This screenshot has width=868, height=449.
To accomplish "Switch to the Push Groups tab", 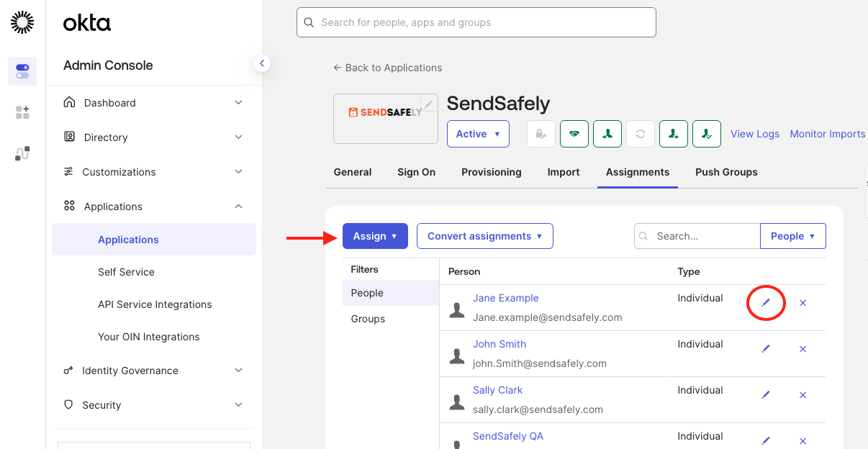I will point(726,172).
